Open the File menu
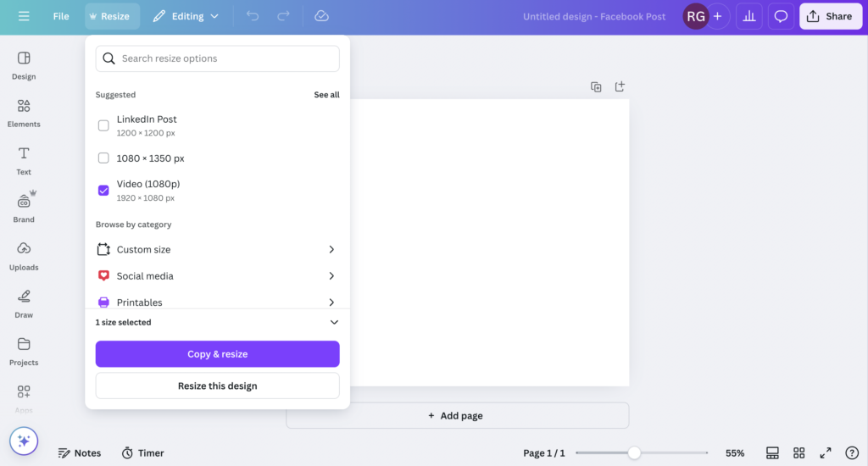868x466 pixels. (x=61, y=16)
